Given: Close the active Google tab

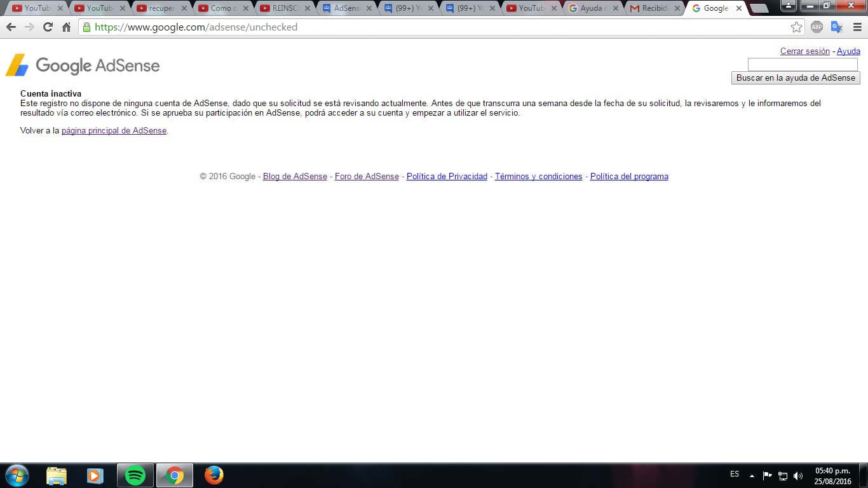Looking at the screenshot, I should (739, 8).
